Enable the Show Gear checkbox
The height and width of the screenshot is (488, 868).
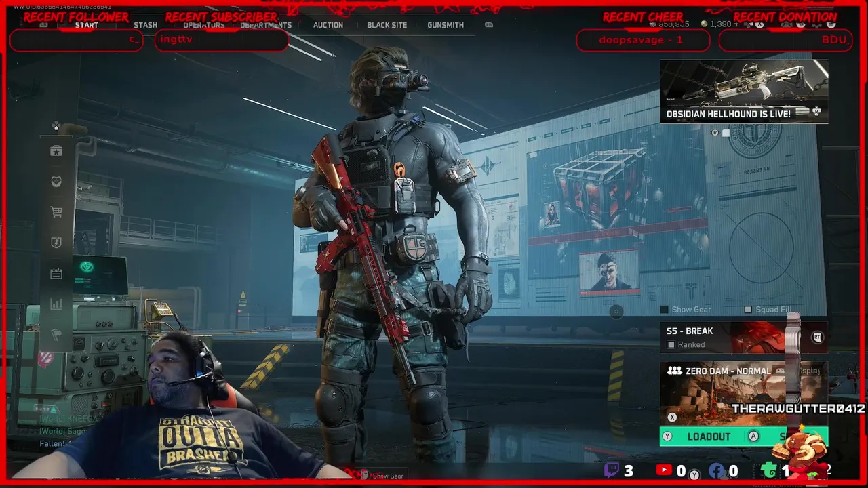pyautogui.click(x=665, y=310)
